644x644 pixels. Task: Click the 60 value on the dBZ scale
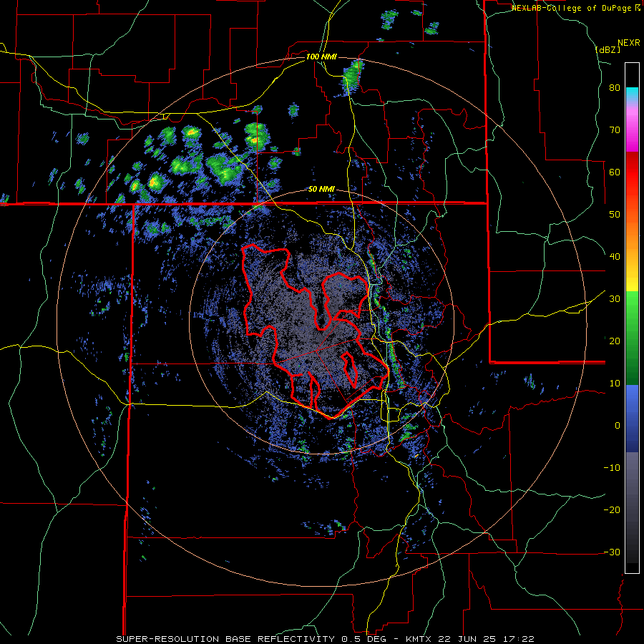pos(615,172)
